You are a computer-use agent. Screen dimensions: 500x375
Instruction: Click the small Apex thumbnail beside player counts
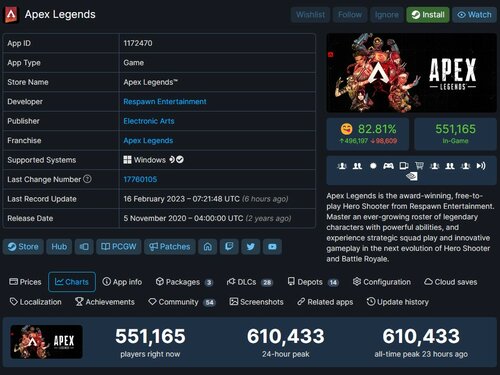(46, 342)
